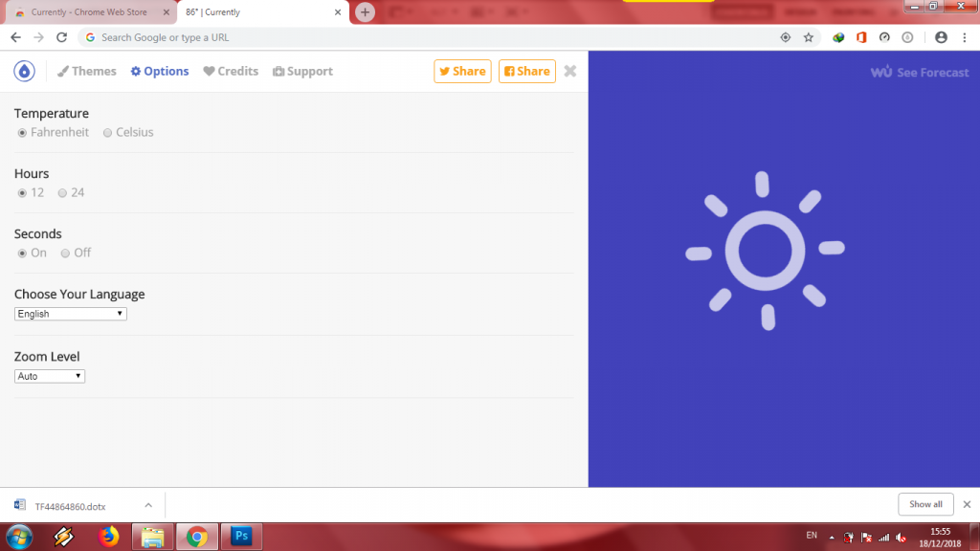Click the Currently water-drop logo icon
980x551 pixels.
(24, 71)
